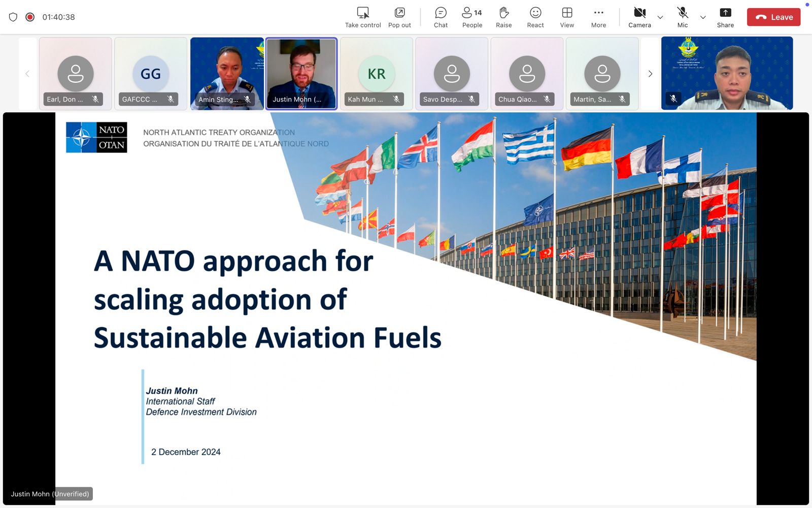Select Amin Sting's video tile
The width and height of the screenshot is (812, 508).
pos(227,74)
